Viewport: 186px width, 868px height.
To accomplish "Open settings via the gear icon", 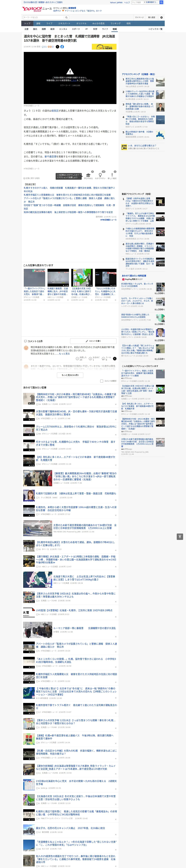I will pos(161,17).
